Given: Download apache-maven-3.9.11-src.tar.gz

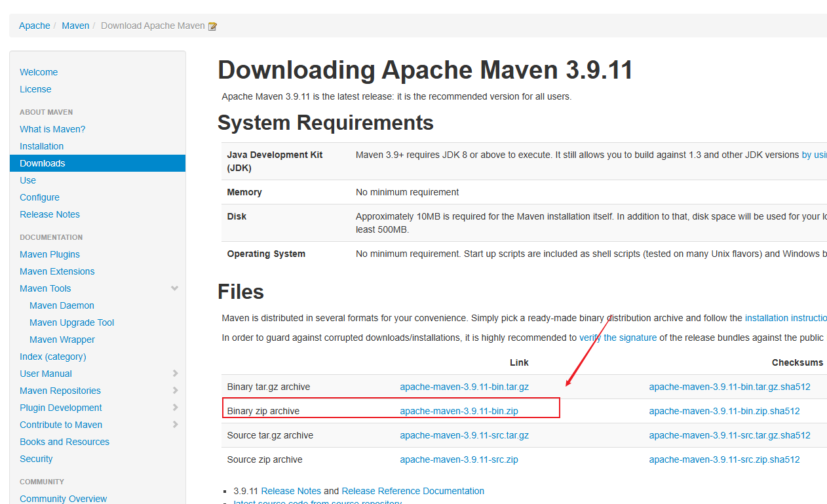Looking at the screenshot, I should pyautogui.click(x=464, y=435).
